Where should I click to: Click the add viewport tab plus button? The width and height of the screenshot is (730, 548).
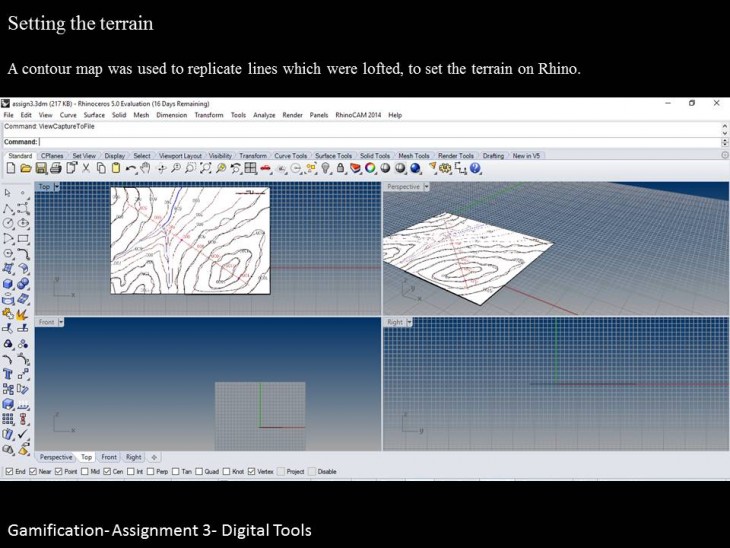tap(154, 457)
